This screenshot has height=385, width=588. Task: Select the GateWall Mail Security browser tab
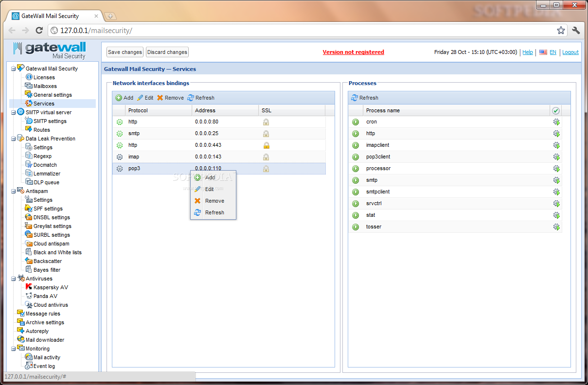54,16
